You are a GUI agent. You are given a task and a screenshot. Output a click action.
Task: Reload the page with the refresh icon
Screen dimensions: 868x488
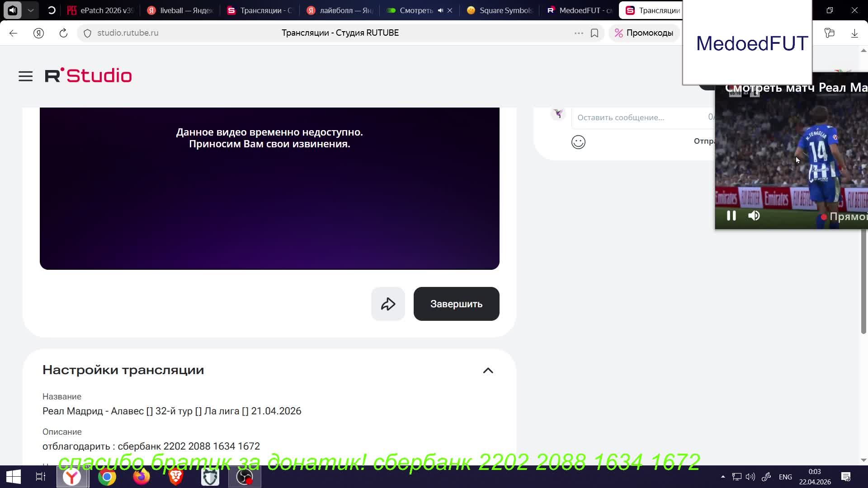pos(63,33)
